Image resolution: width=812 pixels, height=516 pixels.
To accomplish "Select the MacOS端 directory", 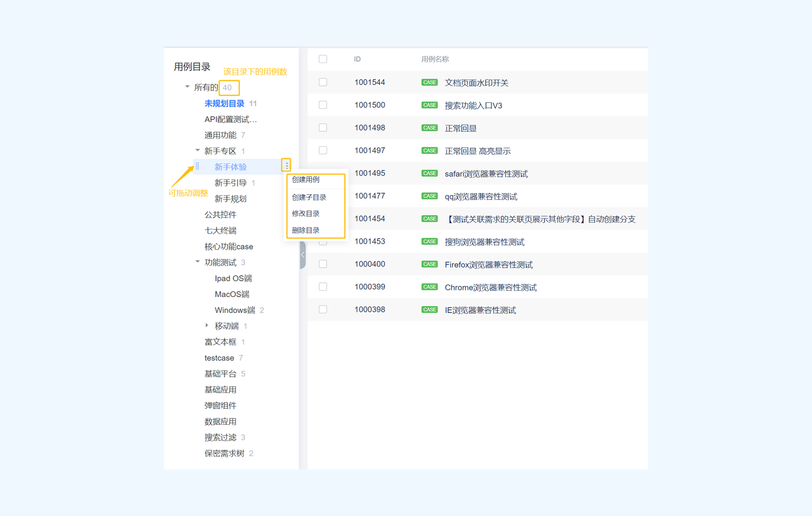I will 232,294.
